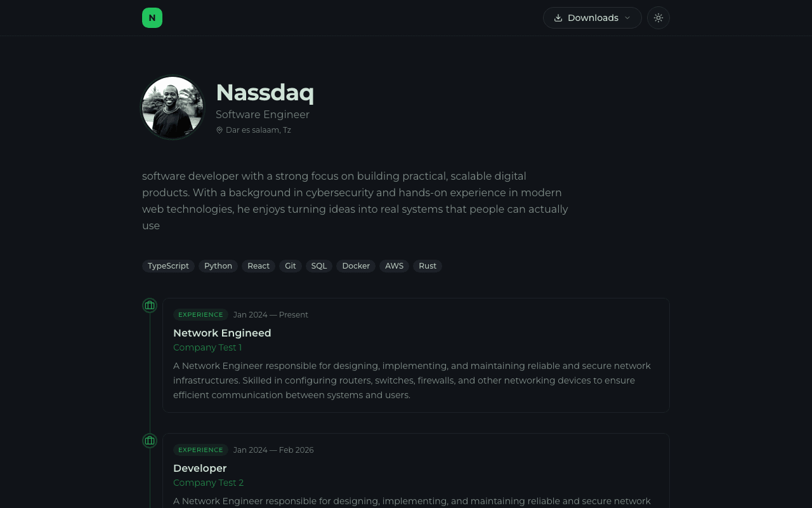The image size is (812, 508).
Task: Toggle the AWS skill badge
Action: tap(394, 265)
